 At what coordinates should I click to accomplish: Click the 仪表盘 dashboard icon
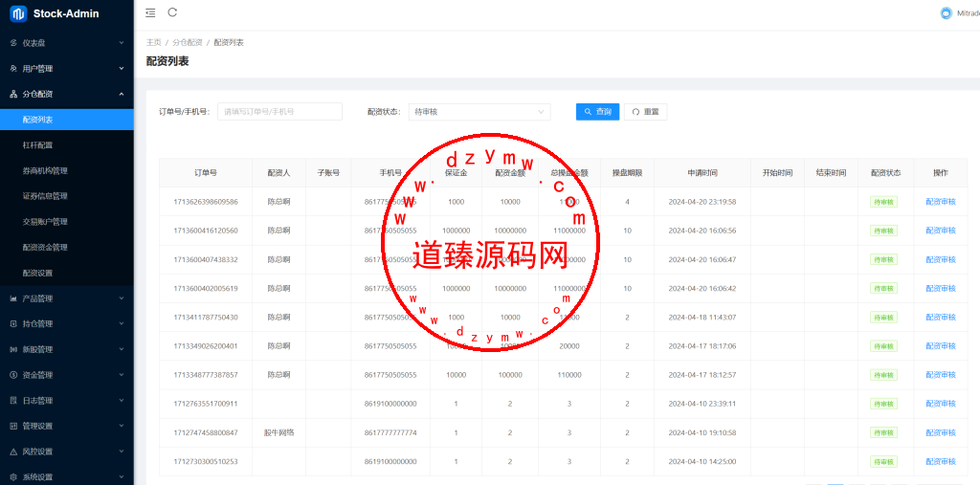[x=13, y=43]
